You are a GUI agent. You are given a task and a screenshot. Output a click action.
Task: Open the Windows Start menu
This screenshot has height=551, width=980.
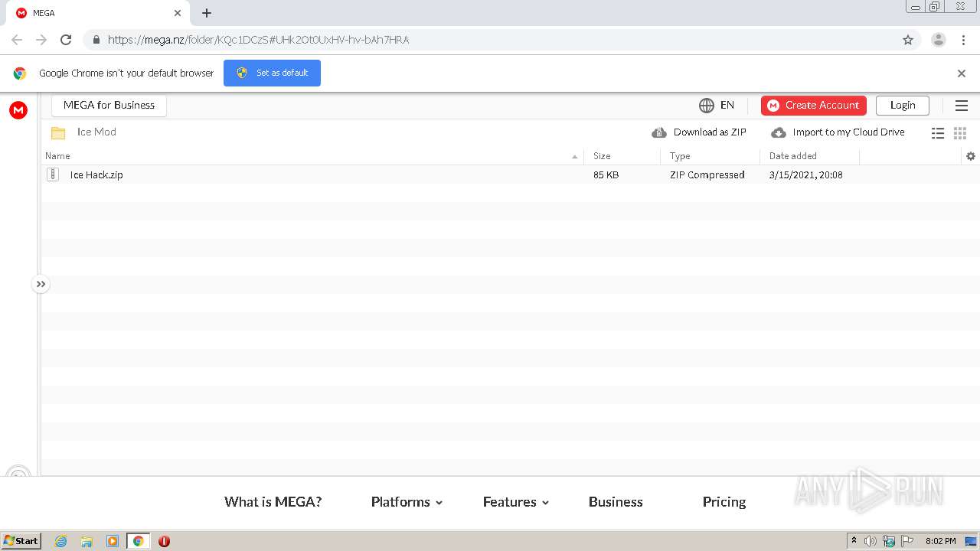pos(21,541)
